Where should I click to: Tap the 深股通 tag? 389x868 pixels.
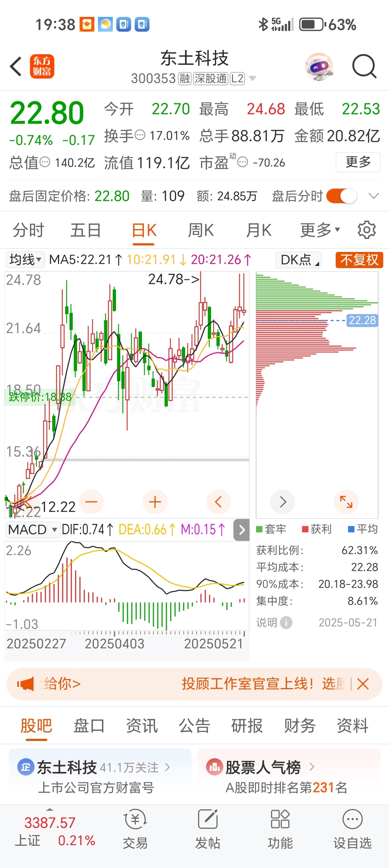pos(211,78)
